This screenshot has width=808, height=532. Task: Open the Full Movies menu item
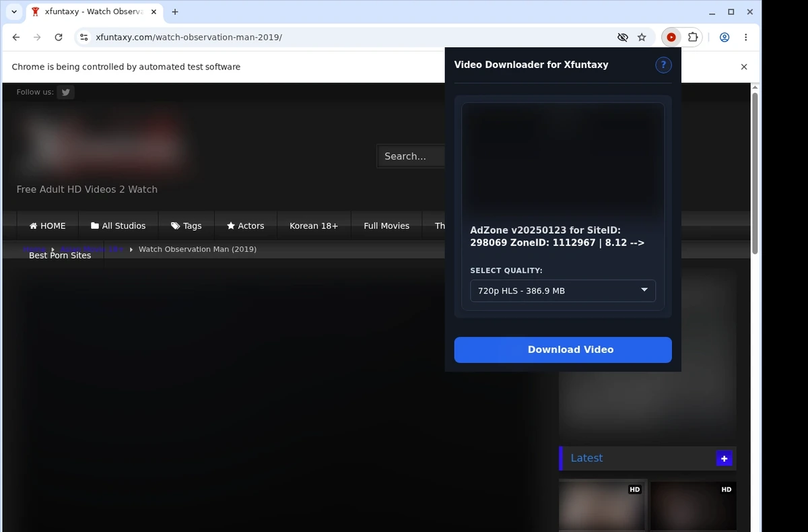pos(386,226)
